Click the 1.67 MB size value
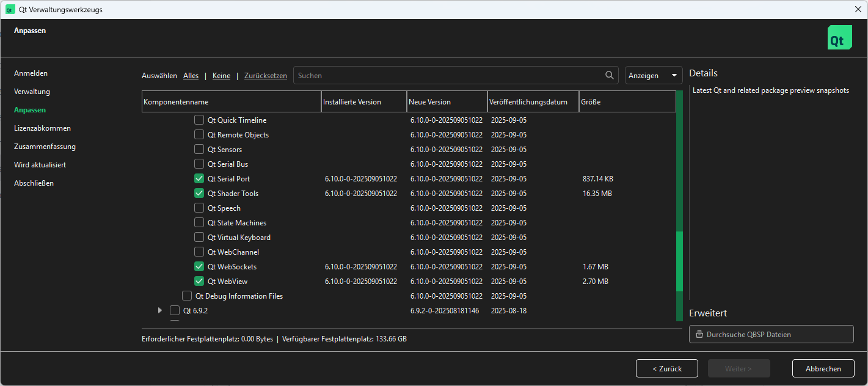Viewport: 868px width, 386px height. point(596,267)
